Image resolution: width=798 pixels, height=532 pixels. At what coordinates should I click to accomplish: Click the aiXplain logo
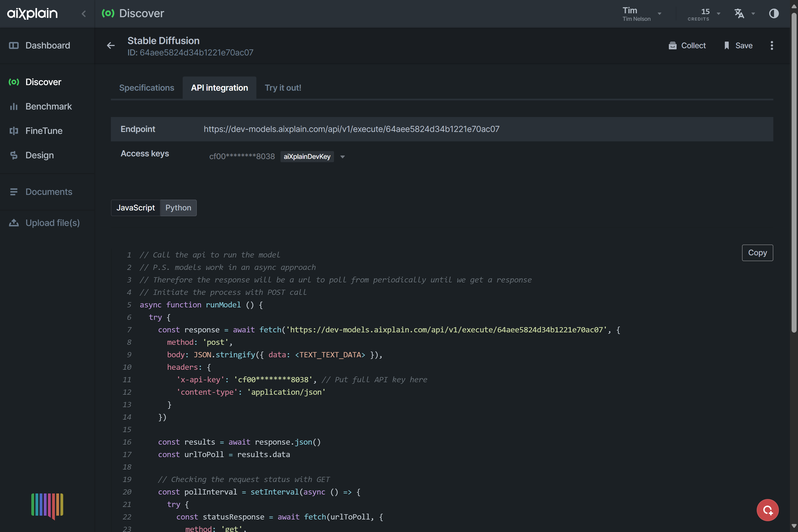[x=32, y=13]
